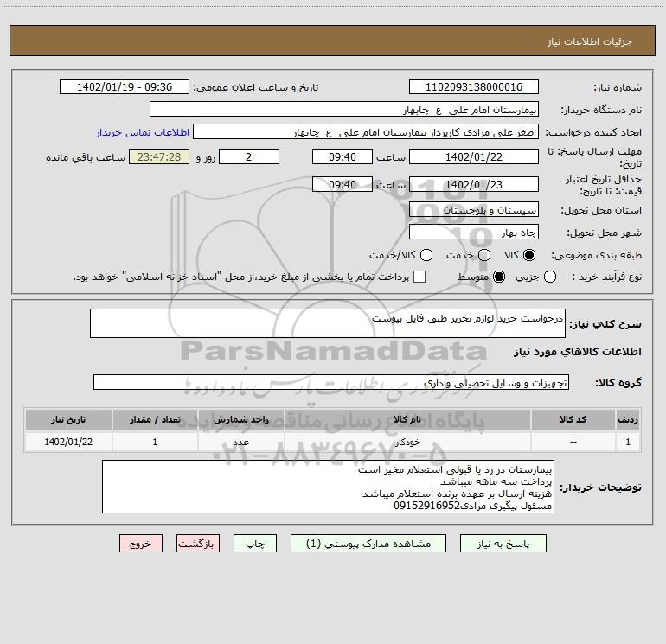Choose the جزیی purchase type radio
The width and height of the screenshot is (666, 644).
550,277
